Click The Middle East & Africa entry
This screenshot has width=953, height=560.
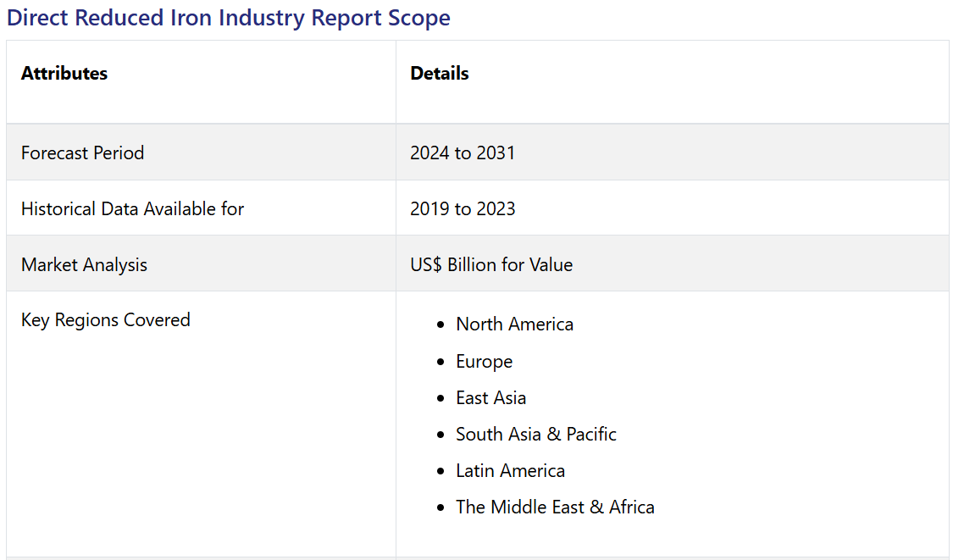(555, 507)
